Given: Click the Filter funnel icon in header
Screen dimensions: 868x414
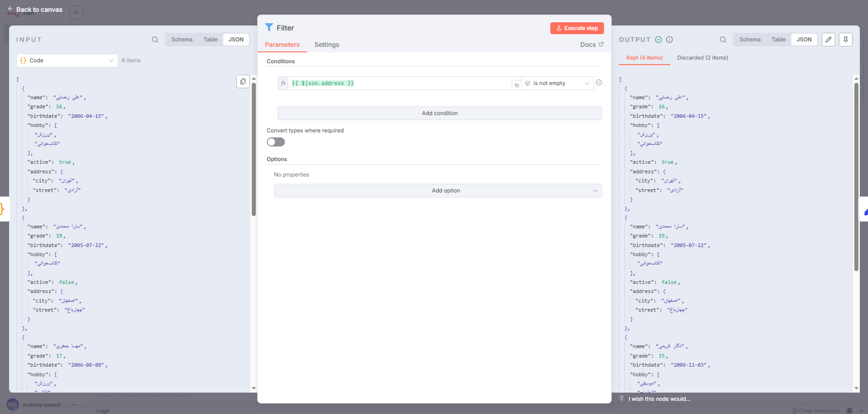Looking at the screenshot, I should (x=269, y=28).
